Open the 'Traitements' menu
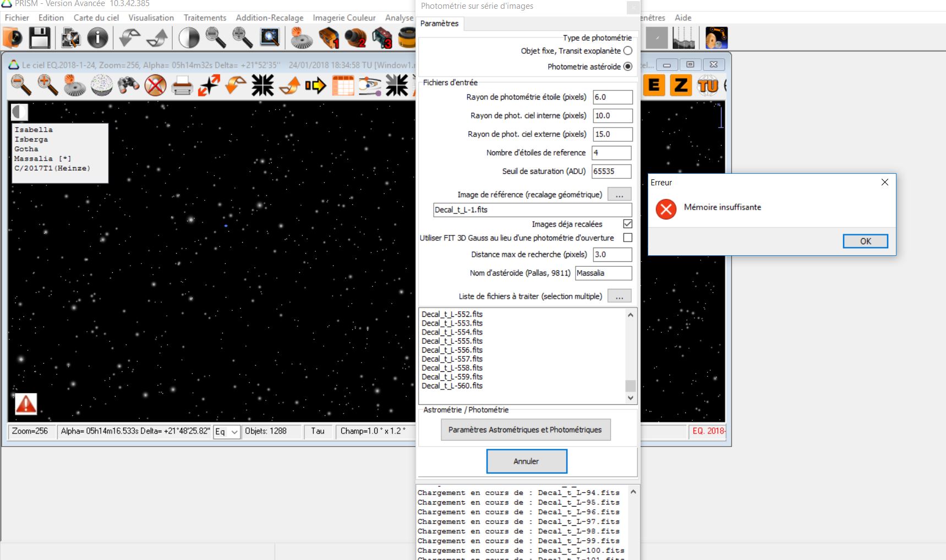 tap(205, 18)
